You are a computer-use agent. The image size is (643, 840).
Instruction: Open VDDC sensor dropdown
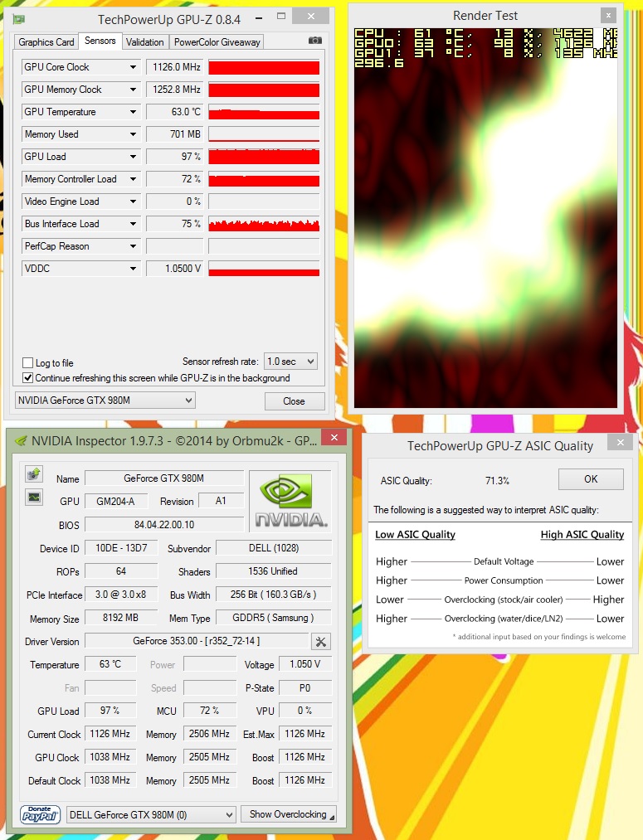(x=133, y=269)
